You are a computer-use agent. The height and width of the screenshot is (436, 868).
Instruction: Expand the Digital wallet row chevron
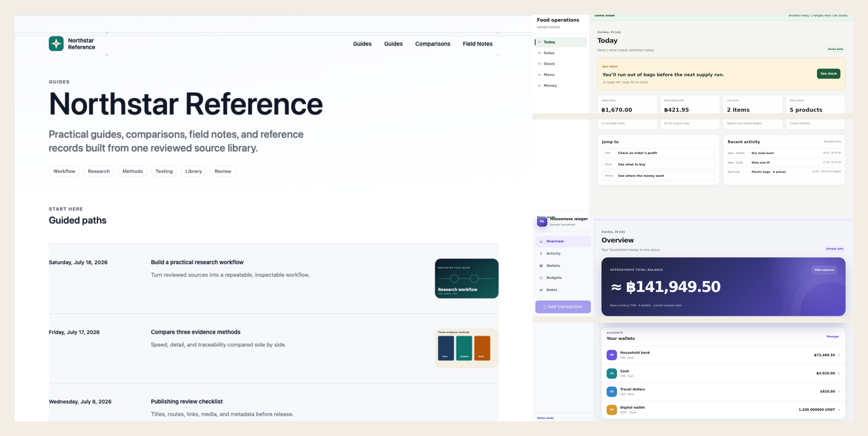pos(839,410)
